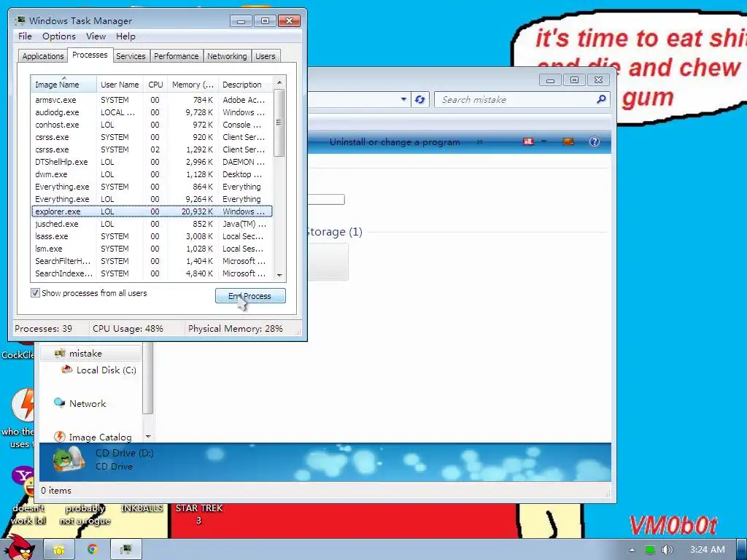This screenshot has height=560, width=747.
Task: Select the lsm.exe process row
Action: pyautogui.click(x=152, y=249)
